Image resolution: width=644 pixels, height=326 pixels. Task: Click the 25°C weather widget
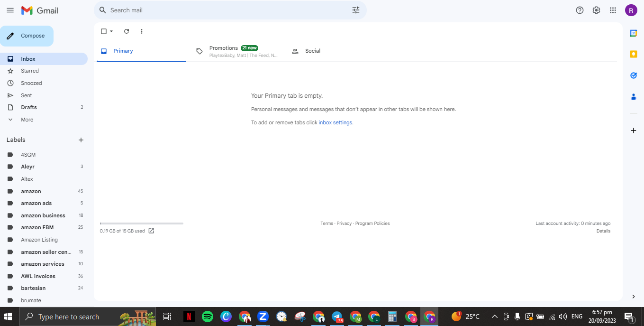pos(465,317)
